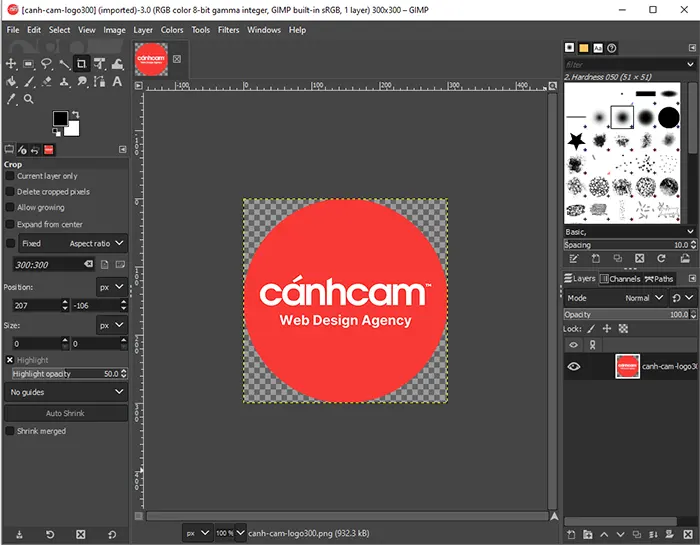This screenshot has width=700, height=545.
Task: Select the Unified Transform tool
Action: [99, 64]
